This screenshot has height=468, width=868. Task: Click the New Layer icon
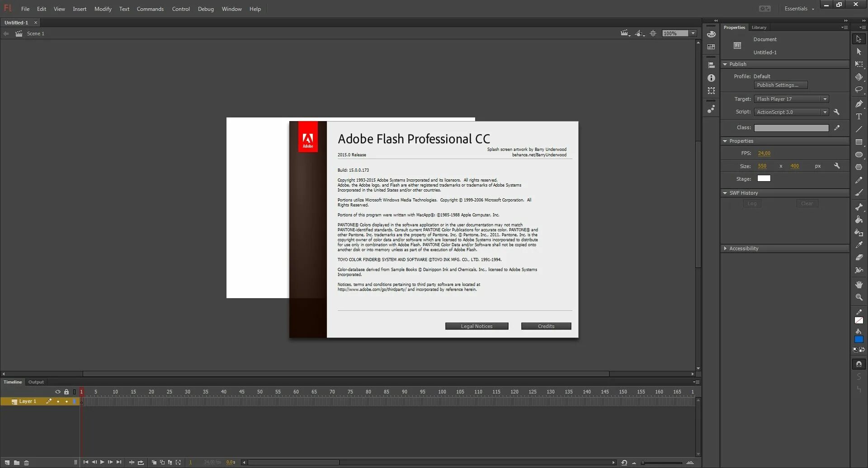[7, 463]
